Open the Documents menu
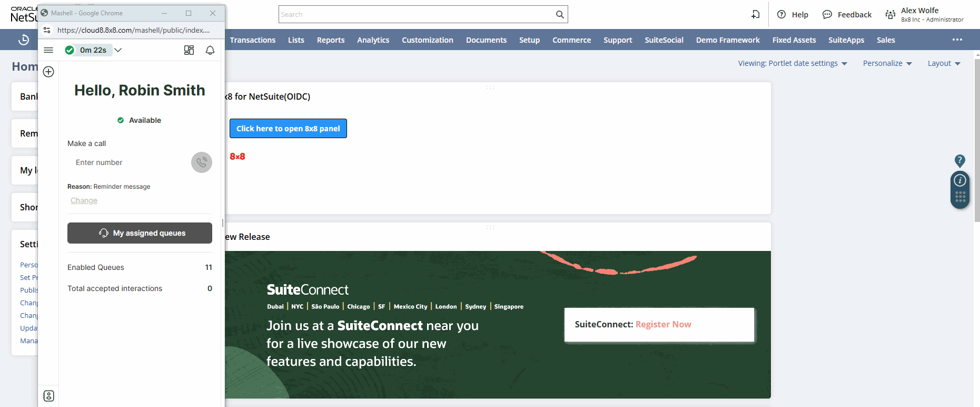Image resolution: width=980 pixels, height=407 pixels. click(486, 40)
